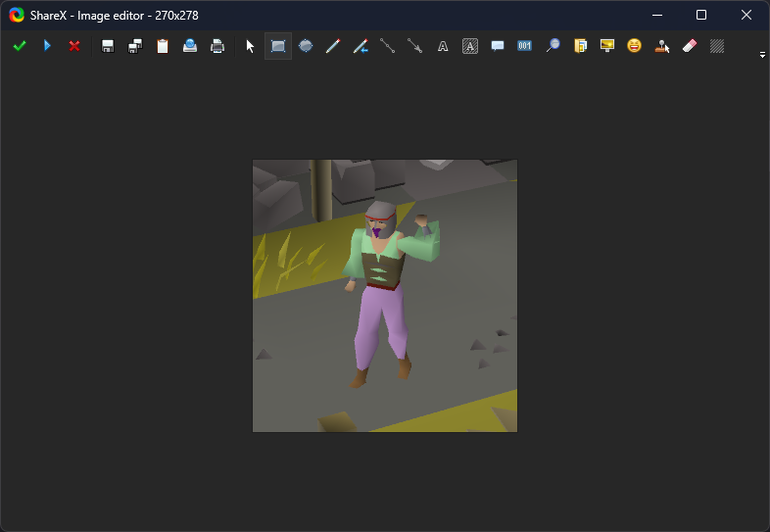Print the image with the printer icon
770x532 pixels.
tap(217, 46)
